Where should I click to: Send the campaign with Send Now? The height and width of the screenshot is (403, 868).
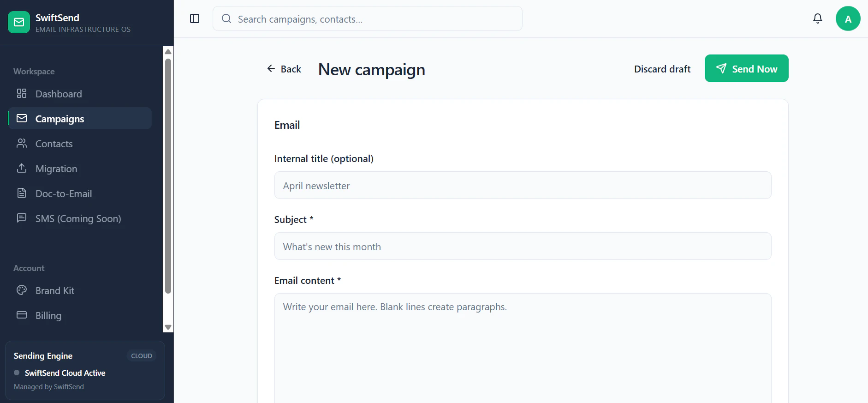pos(746,69)
